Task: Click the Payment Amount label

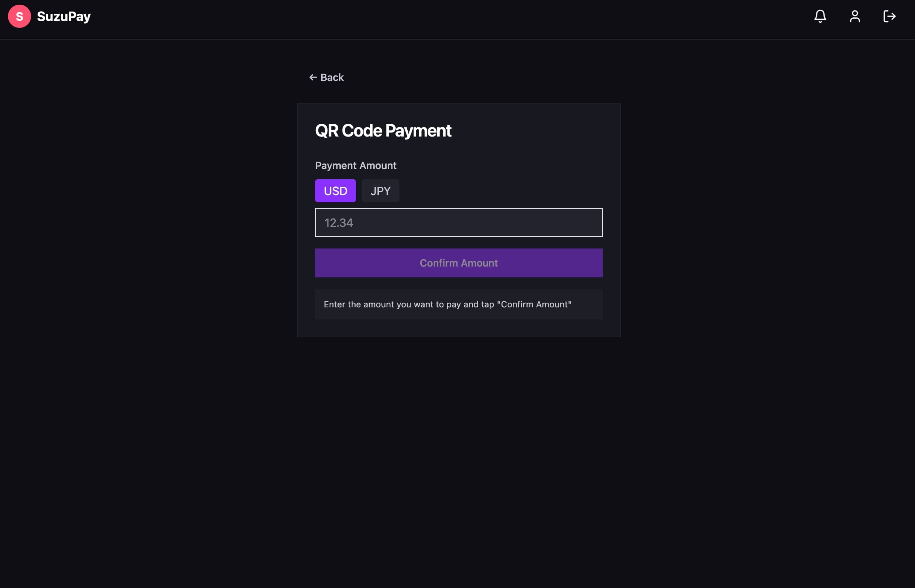Action: coord(355,166)
